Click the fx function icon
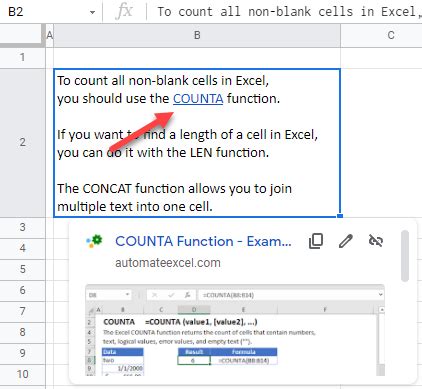Viewport: 422px width, 389px height. click(x=124, y=12)
